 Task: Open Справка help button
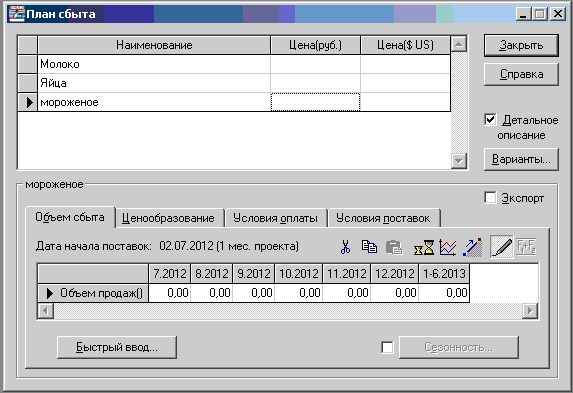521,74
